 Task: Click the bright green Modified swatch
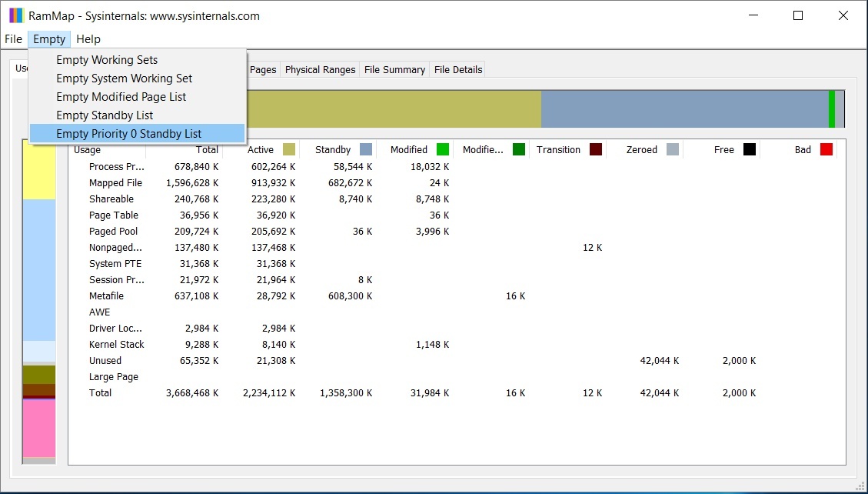(443, 149)
